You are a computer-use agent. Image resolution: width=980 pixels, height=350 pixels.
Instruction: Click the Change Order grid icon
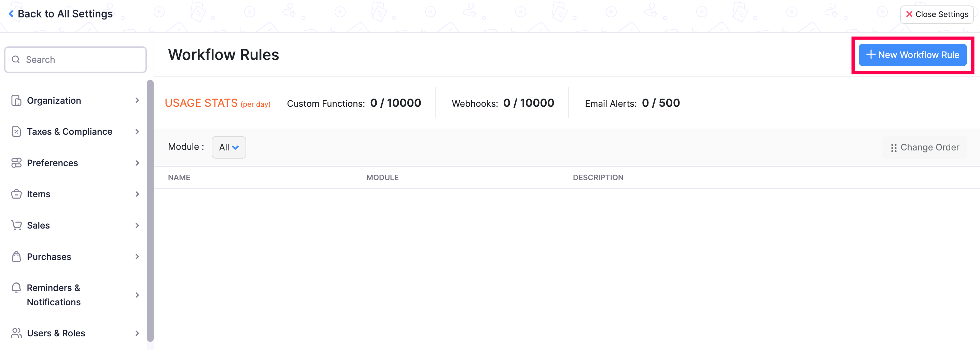(894, 147)
